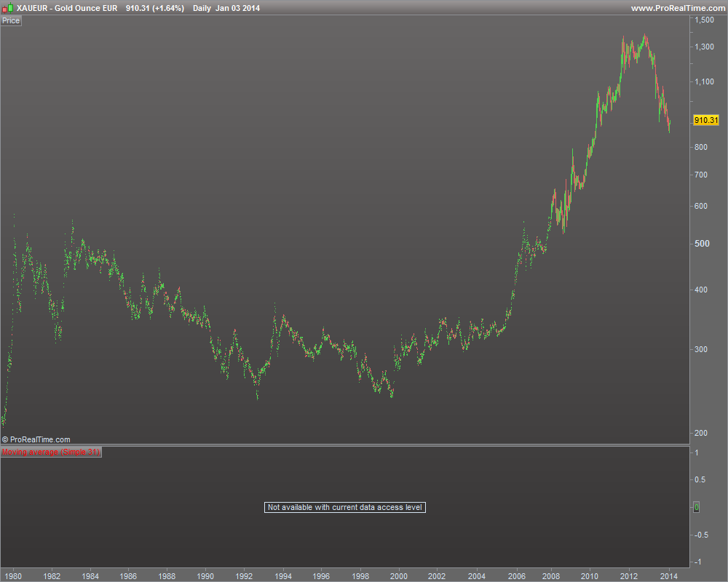The height and width of the screenshot is (582, 728).
Task: Click the indicator axis -1 label
Action: (x=697, y=562)
